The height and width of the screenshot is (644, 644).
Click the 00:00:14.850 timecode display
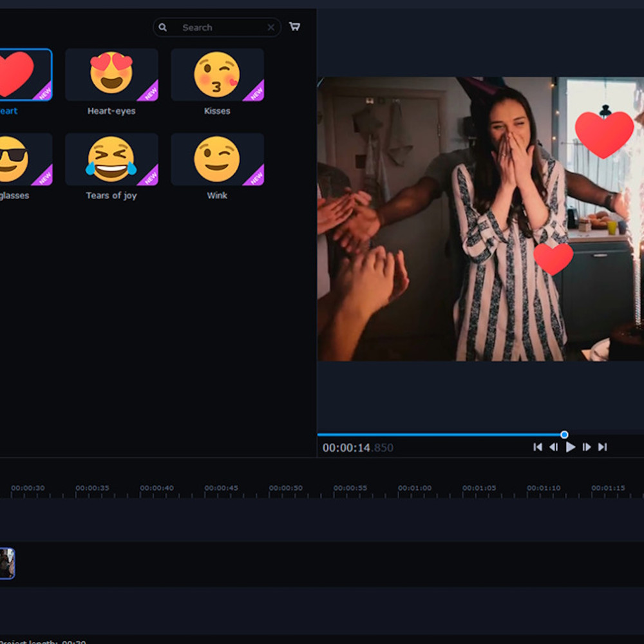pos(357,448)
